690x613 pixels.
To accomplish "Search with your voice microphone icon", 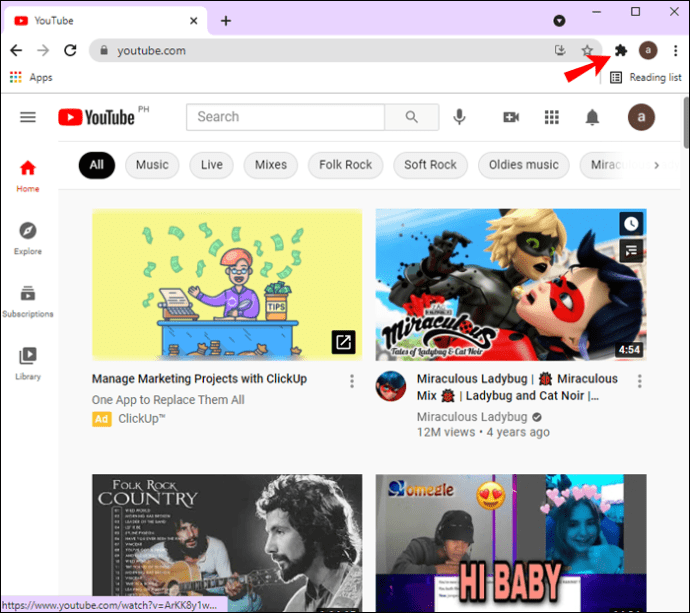I will point(459,117).
